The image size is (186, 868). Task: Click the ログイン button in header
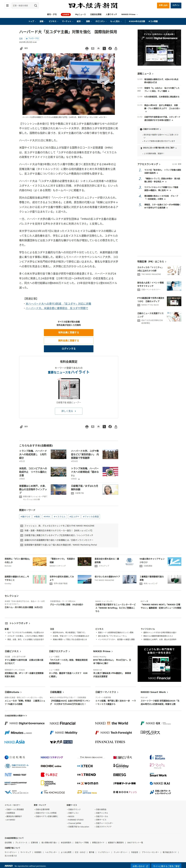point(176,5)
